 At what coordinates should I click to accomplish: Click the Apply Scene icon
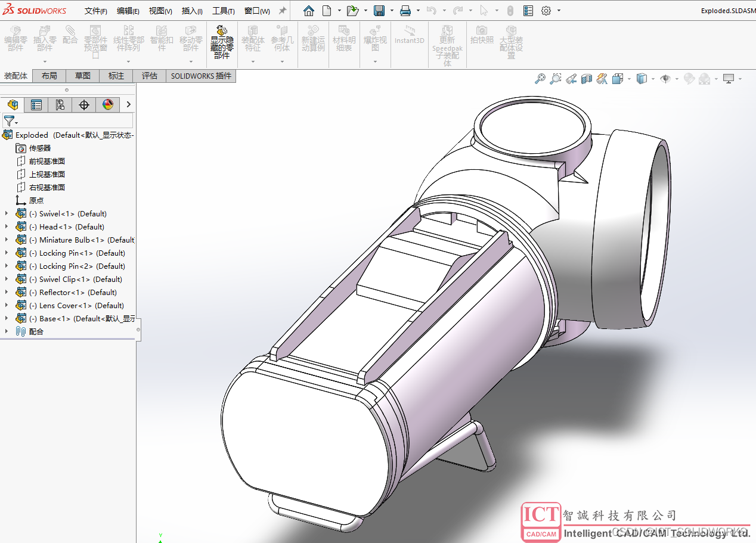(705, 78)
